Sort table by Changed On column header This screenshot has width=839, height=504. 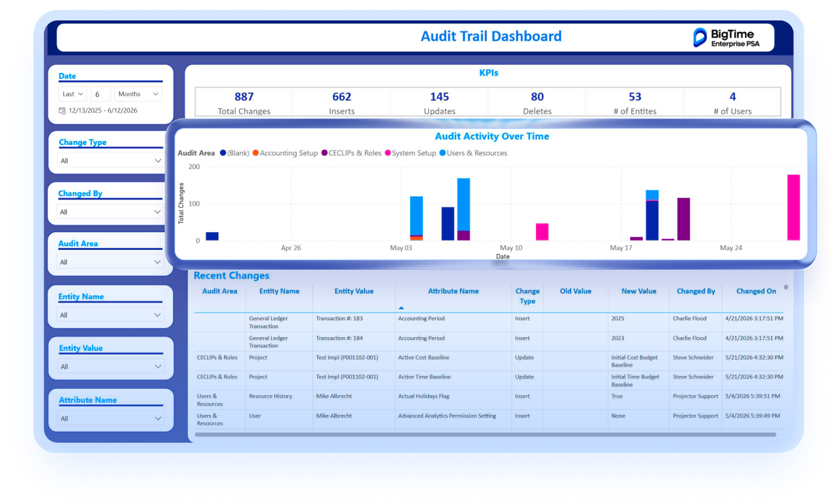click(756, 292)
